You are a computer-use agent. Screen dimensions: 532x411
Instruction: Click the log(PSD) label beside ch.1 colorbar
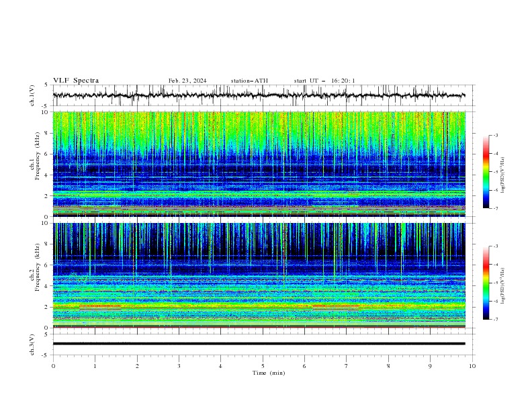(x=503, y=175)
